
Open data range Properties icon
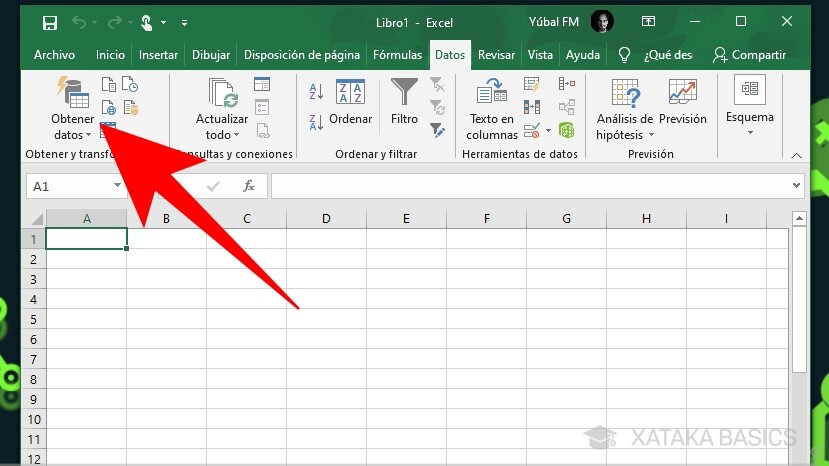click(x=262, y=108)
